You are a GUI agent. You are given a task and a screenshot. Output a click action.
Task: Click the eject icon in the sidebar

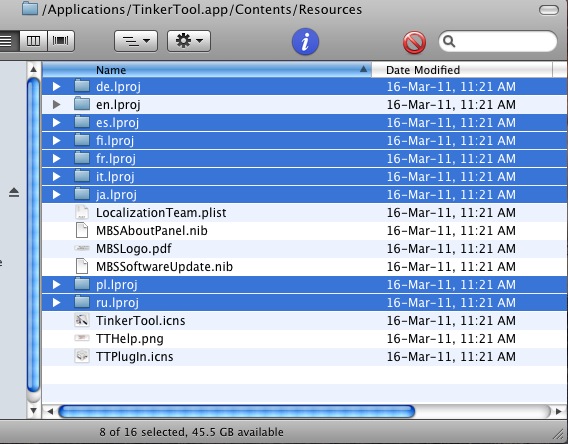point(14,192)
